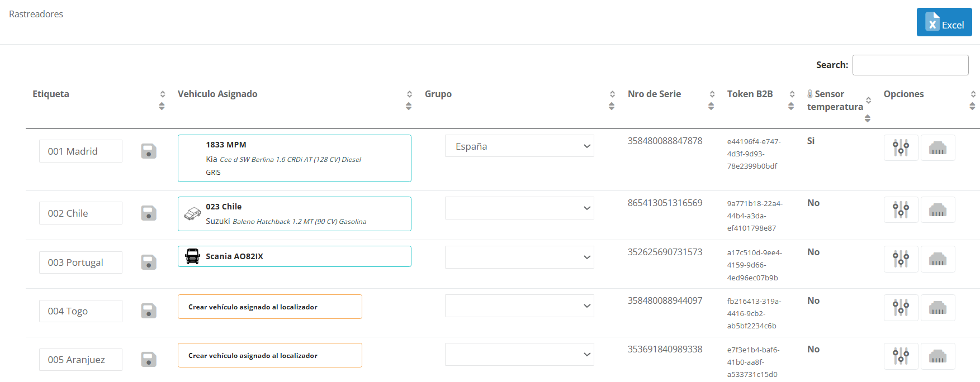980x382 pixels.
Task: Click the save icon next to 005 Aranjuez
Action: point(148,359)
